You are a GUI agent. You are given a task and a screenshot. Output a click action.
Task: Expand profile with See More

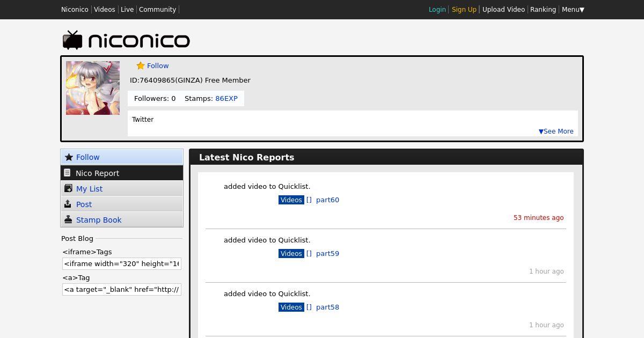coord(556,131)
